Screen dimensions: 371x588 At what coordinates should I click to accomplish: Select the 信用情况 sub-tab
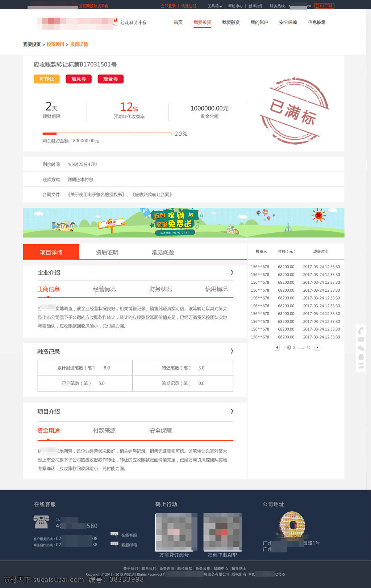tap(216, 289)
